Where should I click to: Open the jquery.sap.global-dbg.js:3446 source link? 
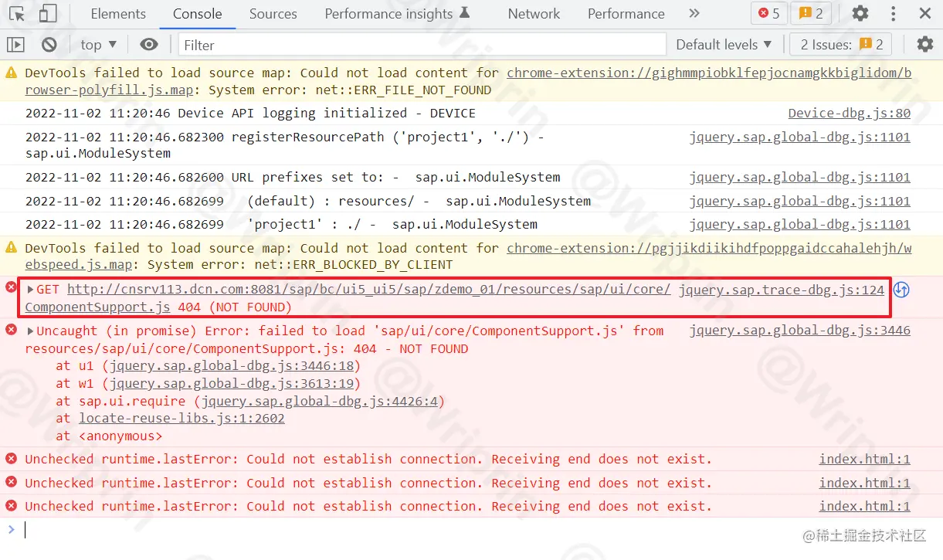(x=799, y=330)
